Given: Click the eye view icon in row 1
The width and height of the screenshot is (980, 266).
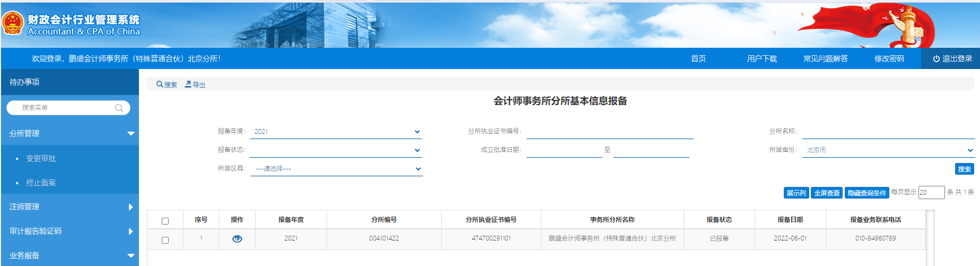Looking at the screenshot, I should pos(237,239).
